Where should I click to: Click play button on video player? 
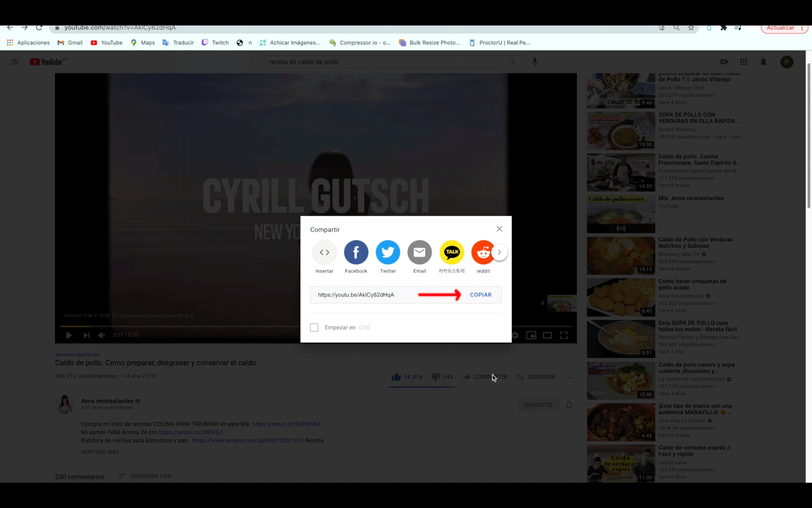click(69, 335)
